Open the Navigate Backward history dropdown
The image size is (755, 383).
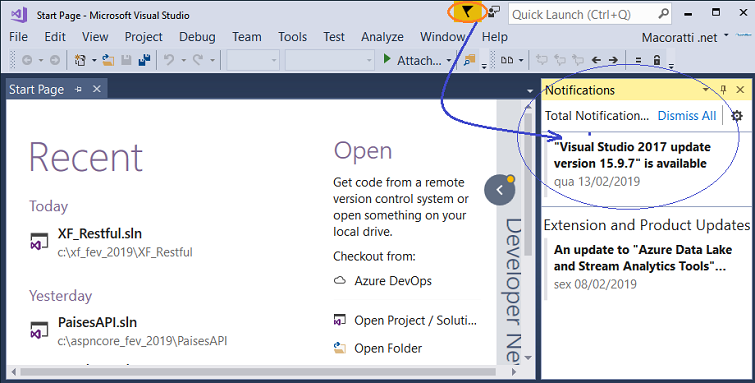coord(41,60)
